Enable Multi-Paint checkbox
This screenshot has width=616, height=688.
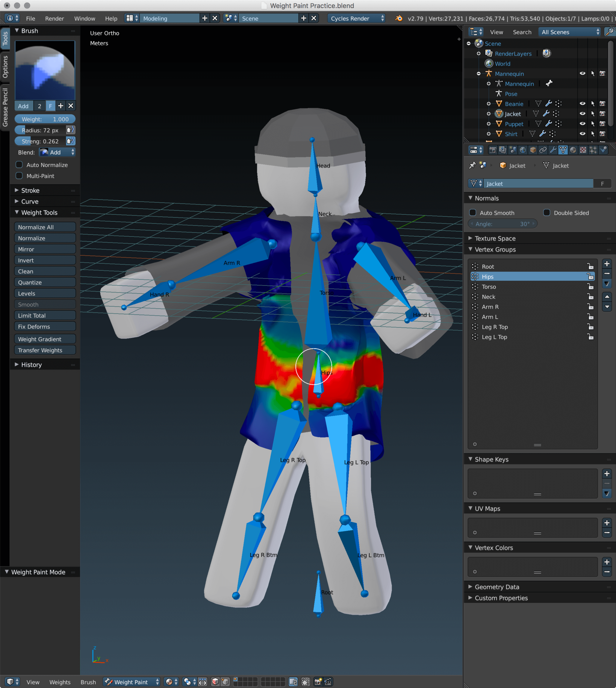(x=19, y=176)
